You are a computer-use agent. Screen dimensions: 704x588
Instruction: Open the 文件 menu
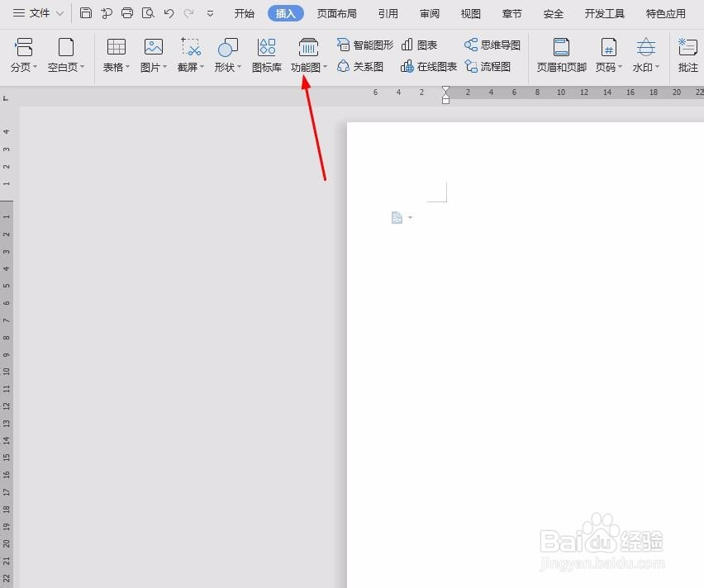31,13
